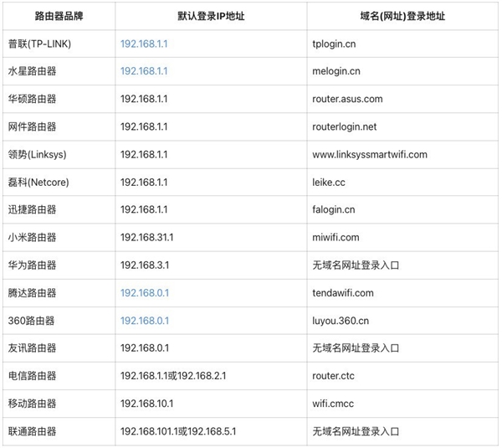Select the melogin.cn domain text
502x448 pixels.
pyautogui.click(x=336, y=70)
